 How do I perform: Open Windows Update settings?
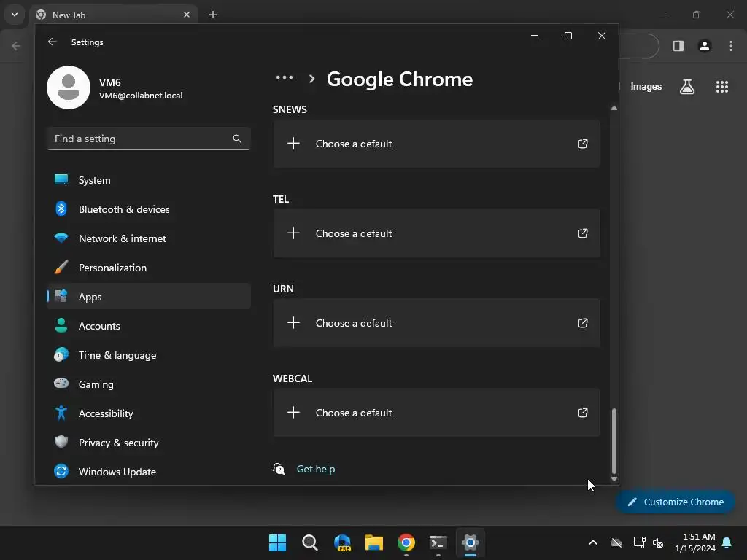click(149, 472)
